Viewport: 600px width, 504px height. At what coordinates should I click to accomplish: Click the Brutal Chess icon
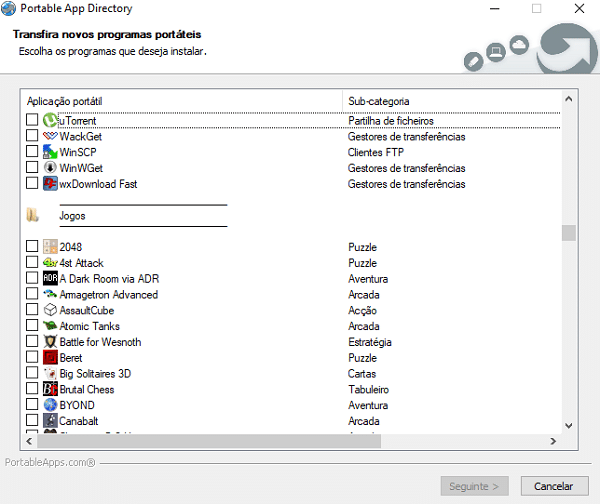(50, 389)
